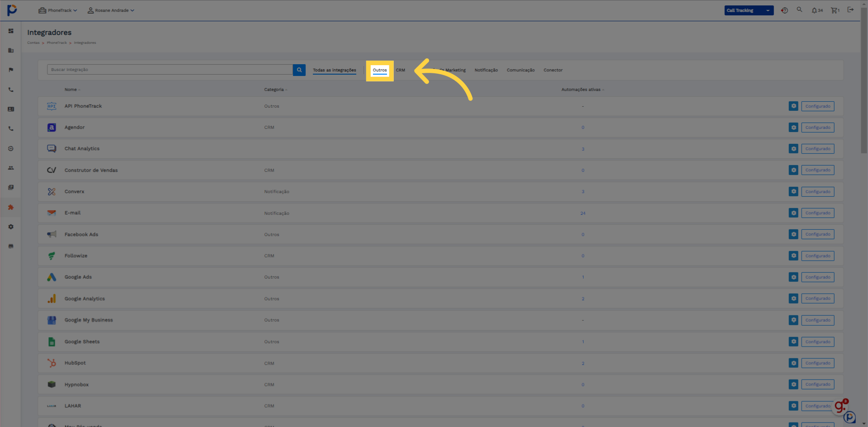
Task: Click Configurado button for Converx
Action: (x=818, y=192)
